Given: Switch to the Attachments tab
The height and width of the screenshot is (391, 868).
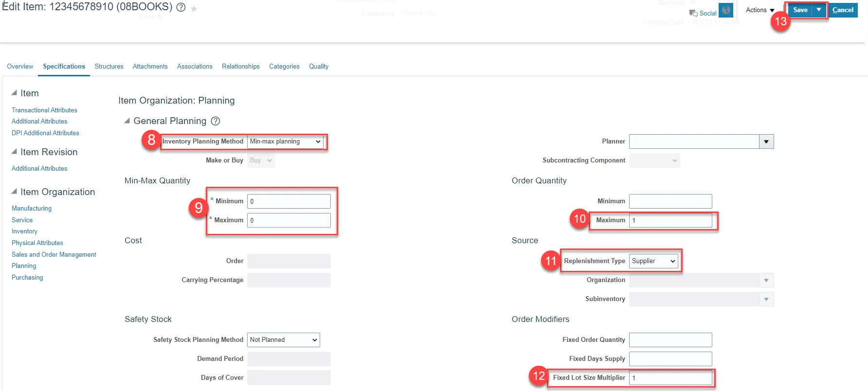Looking at the screenshot, I should click(x=150, y=66).
